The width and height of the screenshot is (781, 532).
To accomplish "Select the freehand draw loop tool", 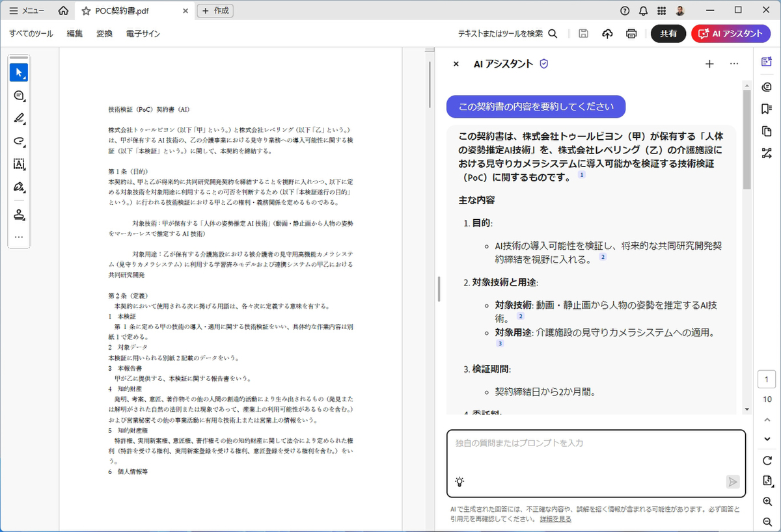I will [19, 141].
